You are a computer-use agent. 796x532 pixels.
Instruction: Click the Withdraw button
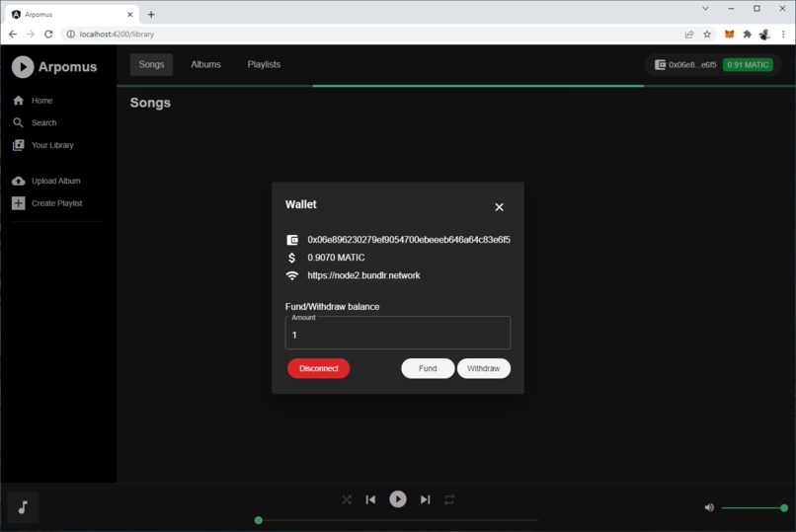click(483, 369)
